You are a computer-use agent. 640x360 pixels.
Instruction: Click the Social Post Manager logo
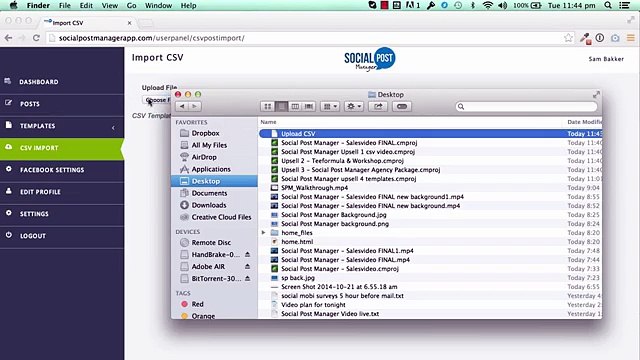coord(369,59)
